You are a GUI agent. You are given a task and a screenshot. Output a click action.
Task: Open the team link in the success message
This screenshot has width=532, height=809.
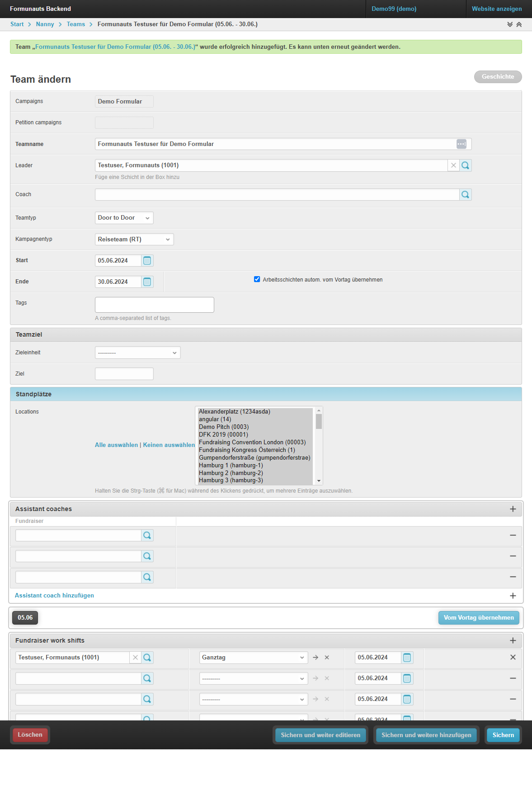click(115, 47)
